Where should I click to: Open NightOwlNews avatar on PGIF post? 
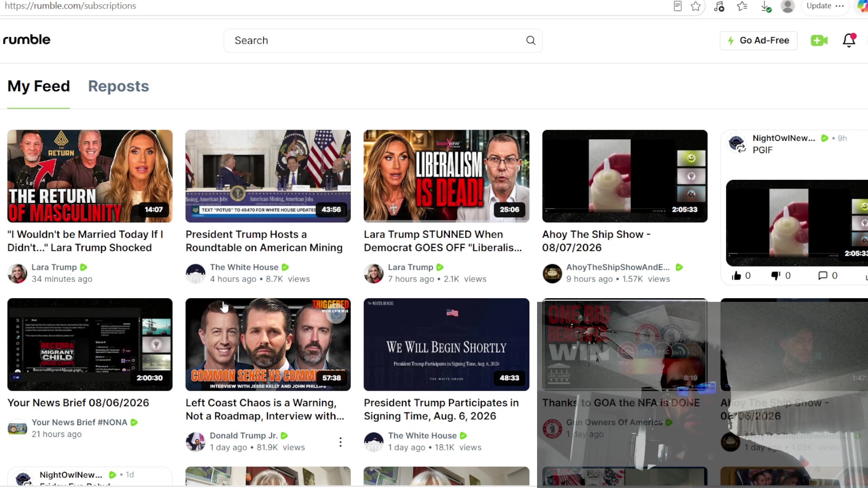(x=737, y=144)
